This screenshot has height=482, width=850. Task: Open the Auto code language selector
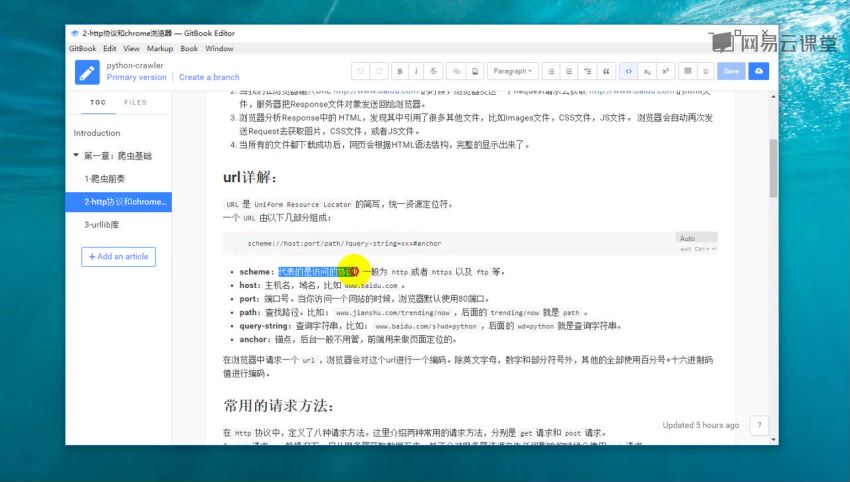pyautogui.click(x=687, y=239)
